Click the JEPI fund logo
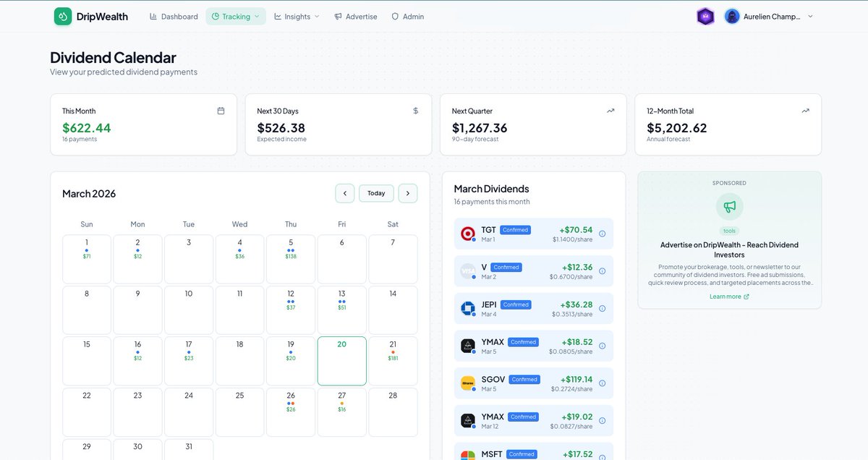The image size is (868, 460). pos(467,309)
